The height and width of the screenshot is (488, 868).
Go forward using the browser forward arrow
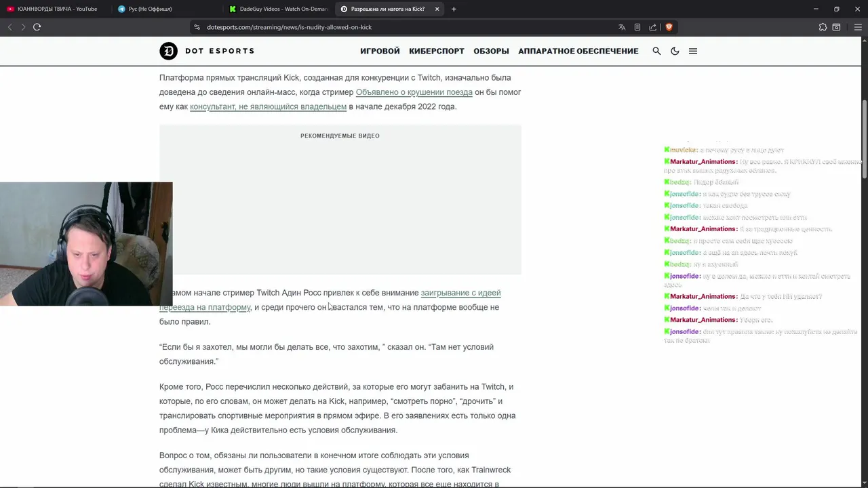tap(23, 27)
